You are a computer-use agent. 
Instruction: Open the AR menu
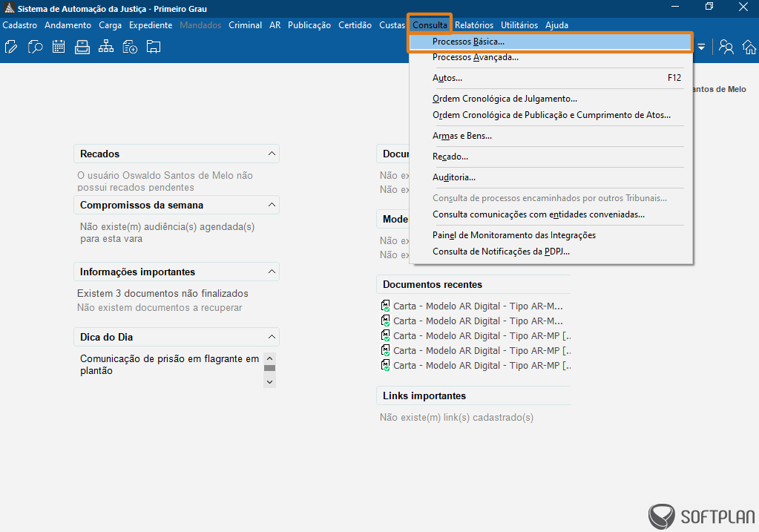click(275, 25)
